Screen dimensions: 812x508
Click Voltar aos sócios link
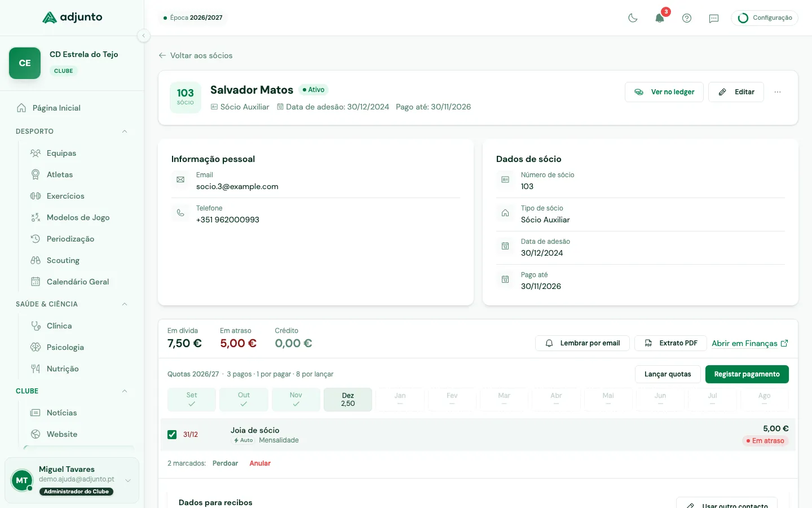(196, 55)
